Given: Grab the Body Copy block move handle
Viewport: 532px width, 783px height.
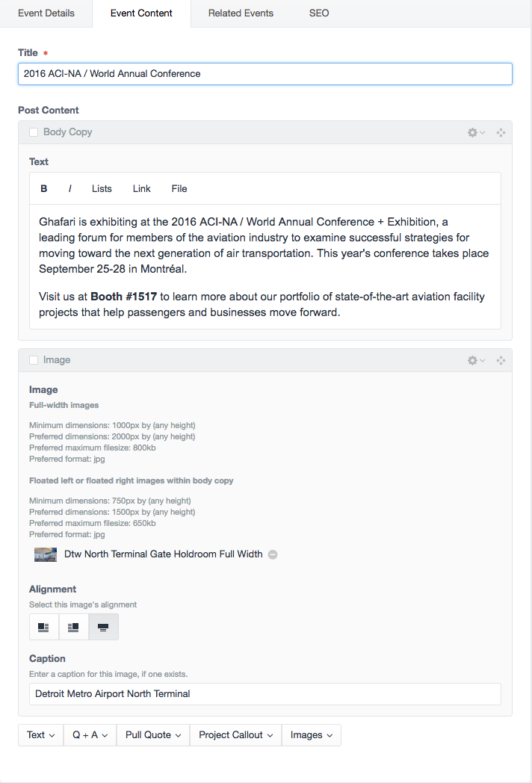Looking at the screenshot, I should 501,132.
